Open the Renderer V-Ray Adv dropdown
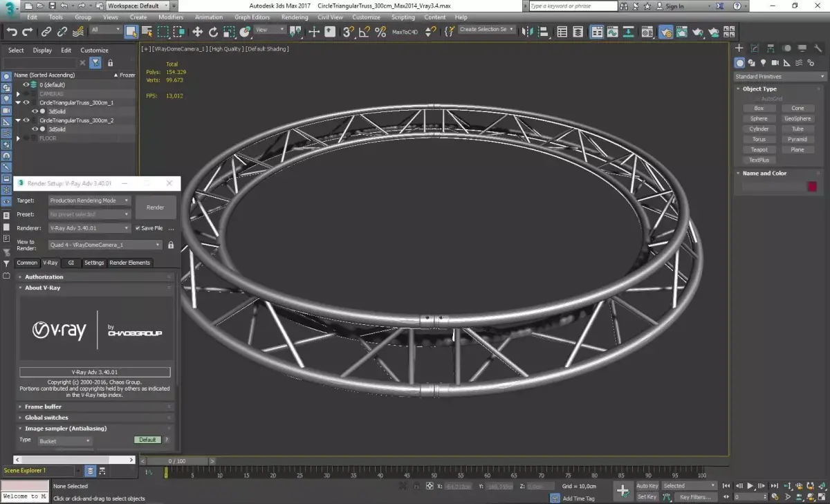830x504 pixels. pyautogui.click(x=89, y=228)
